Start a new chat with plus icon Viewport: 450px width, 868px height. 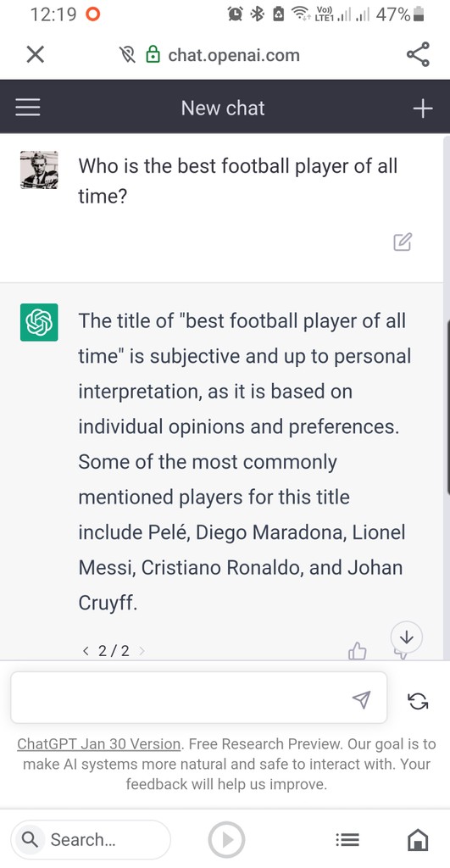[422, 108]
